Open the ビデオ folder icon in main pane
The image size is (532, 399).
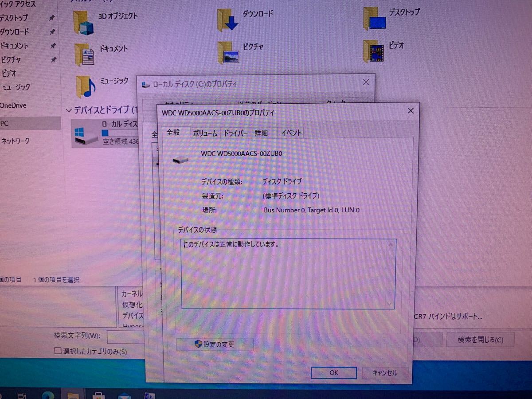(373, 51)
